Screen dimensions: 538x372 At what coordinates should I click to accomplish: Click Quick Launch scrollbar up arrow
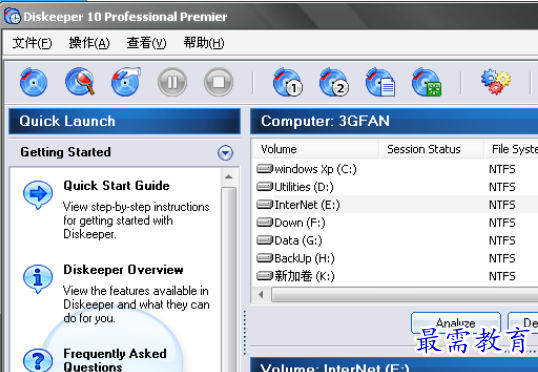229,177
